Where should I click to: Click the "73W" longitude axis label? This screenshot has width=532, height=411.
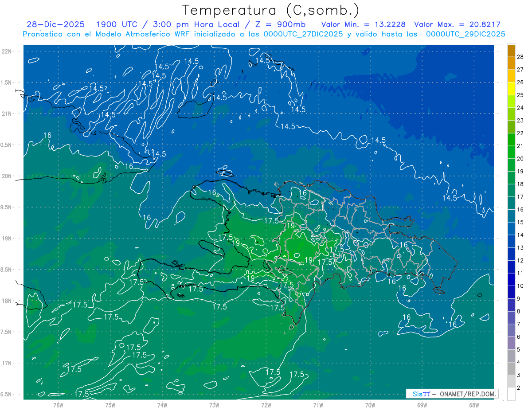click(x=214, y=405)
